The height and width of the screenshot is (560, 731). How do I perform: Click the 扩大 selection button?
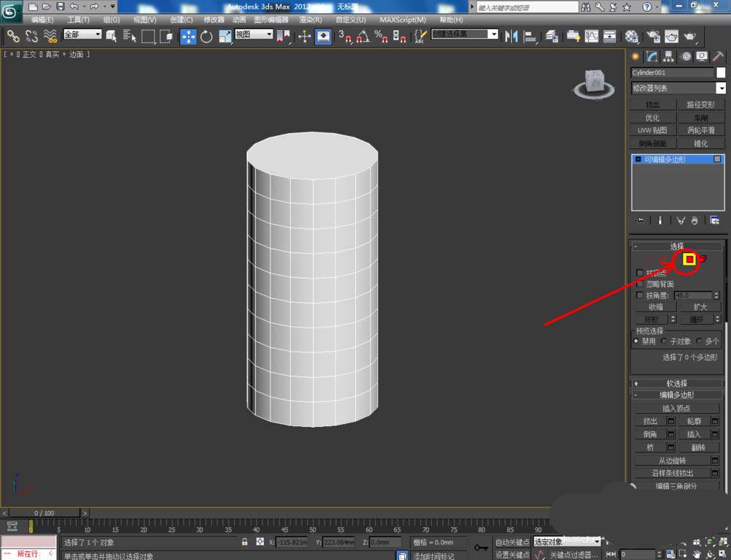pyautogui.click(x=701, y=307)
